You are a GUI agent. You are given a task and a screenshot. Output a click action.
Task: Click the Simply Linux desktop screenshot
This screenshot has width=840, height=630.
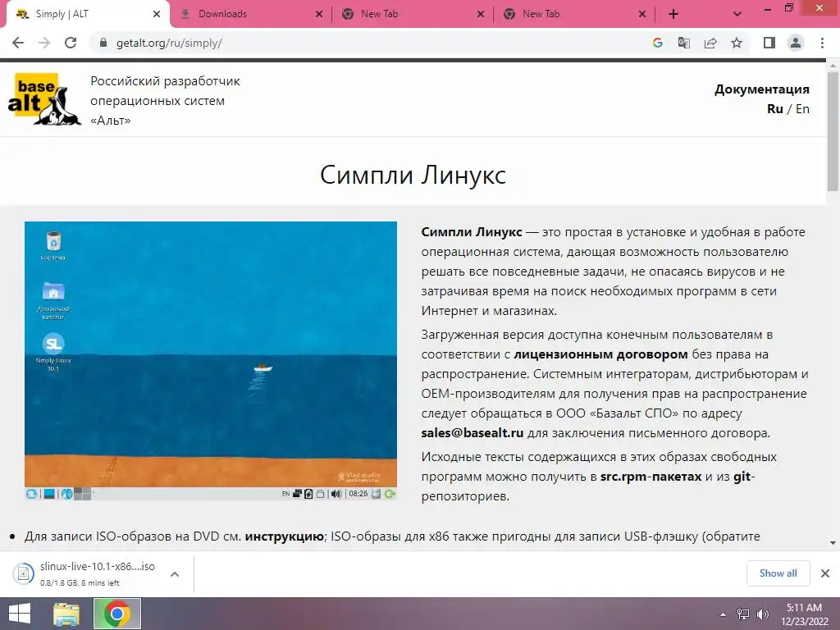(x=211, y=361)
